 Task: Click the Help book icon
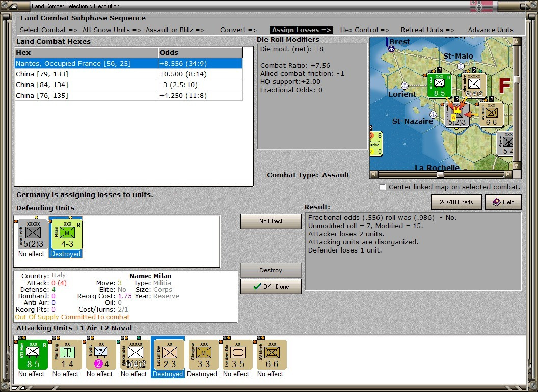point(497,202)
